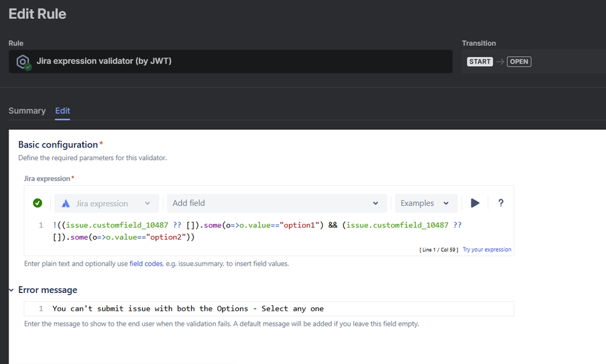Click the OPEN status lozenge
This screenshot has height=364, width=606.
[x=519, y=62]
